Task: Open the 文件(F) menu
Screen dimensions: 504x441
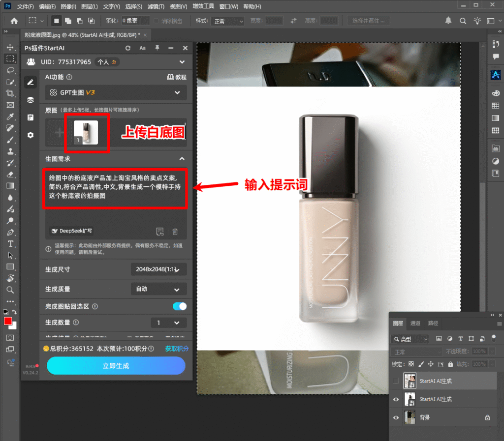Action: tap(26, 6)
